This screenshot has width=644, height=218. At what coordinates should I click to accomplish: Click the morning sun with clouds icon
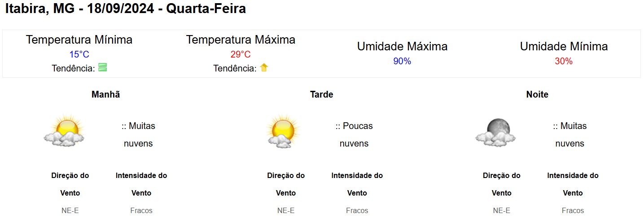click(x=64, y=131)
